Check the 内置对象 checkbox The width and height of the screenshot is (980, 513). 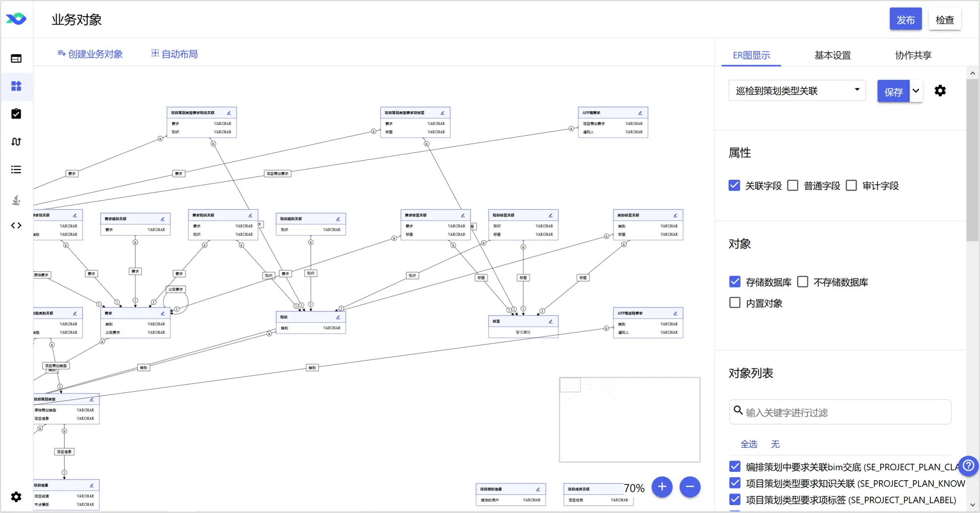(x=735, y=303)
